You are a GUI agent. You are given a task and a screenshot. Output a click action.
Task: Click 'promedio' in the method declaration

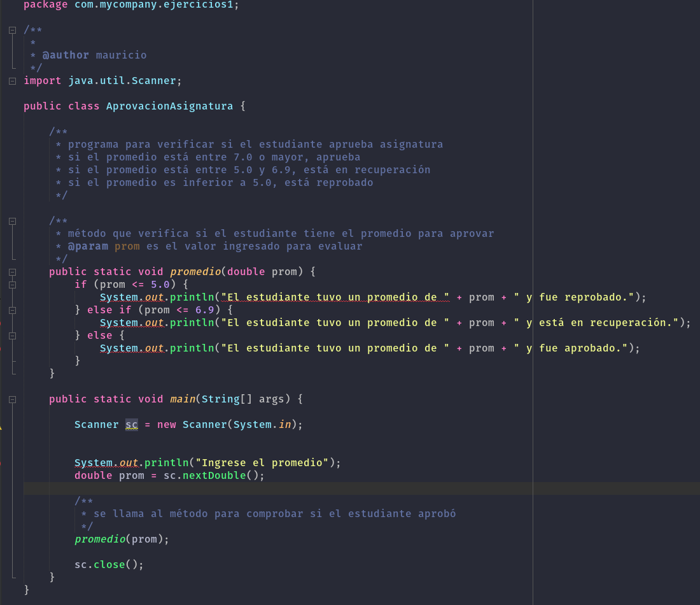[195, 272]
